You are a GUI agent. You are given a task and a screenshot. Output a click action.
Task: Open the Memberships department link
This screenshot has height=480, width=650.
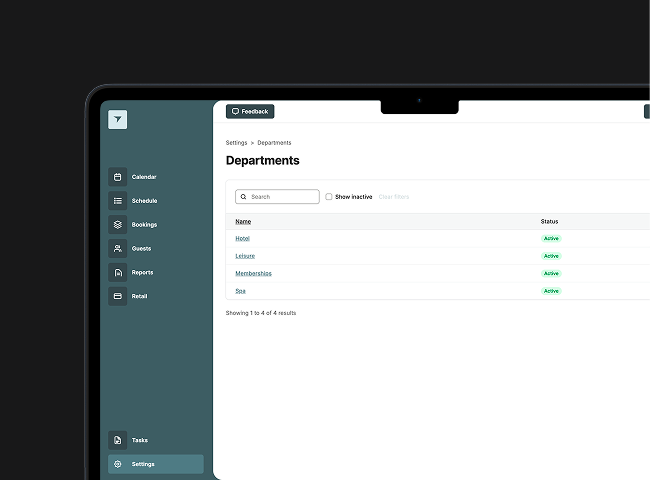253,273
